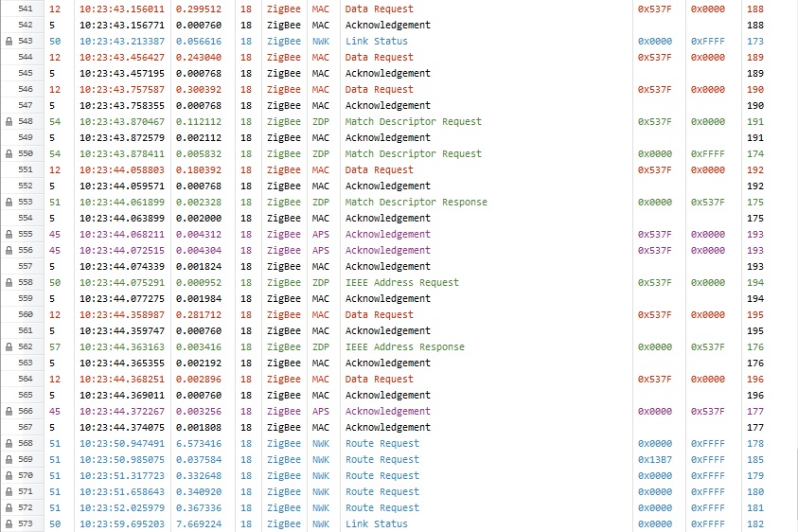Select 'IEEE Address Request' in packet 558
The width and height of the screenshot is (798, 532).
[x=401, y=282]
